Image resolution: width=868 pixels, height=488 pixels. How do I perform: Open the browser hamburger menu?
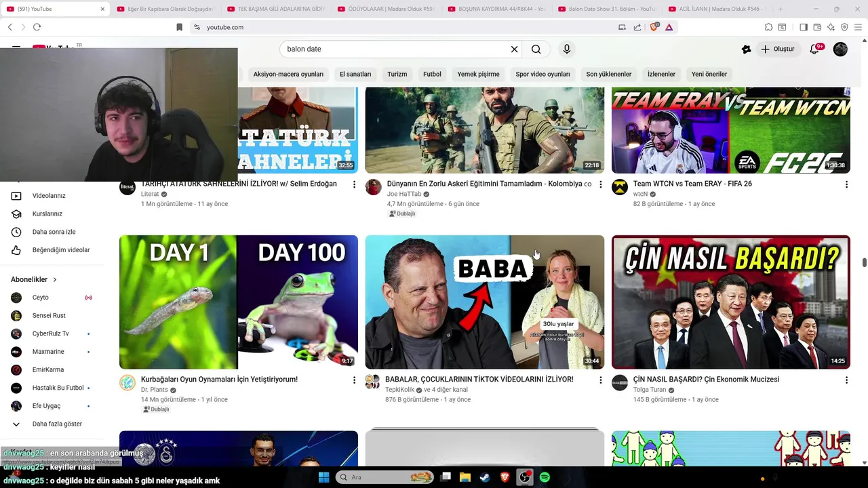[859, 27]
